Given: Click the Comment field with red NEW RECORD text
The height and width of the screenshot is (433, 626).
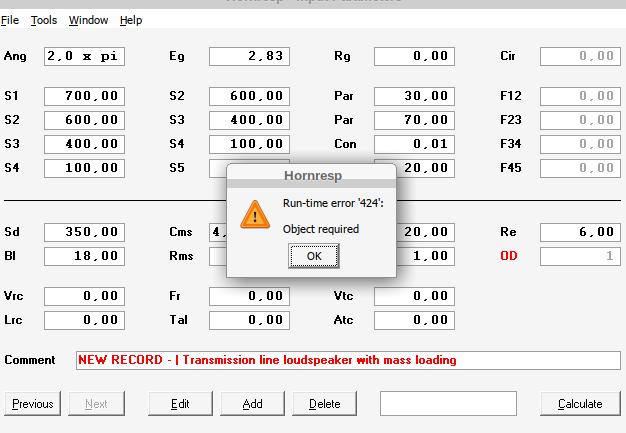Looking at the screenshot, I should click(348, 360).
